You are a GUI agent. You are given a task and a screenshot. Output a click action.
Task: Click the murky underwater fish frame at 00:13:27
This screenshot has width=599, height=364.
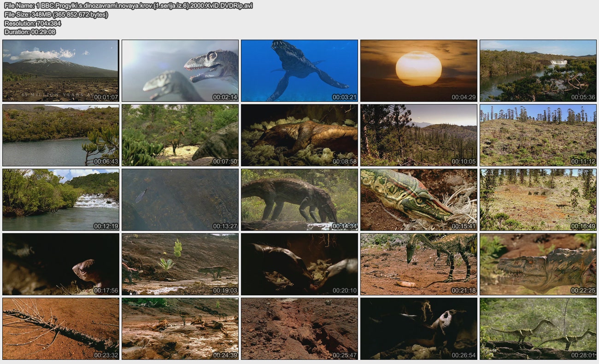pyautogui.click(x=180, y=200)
